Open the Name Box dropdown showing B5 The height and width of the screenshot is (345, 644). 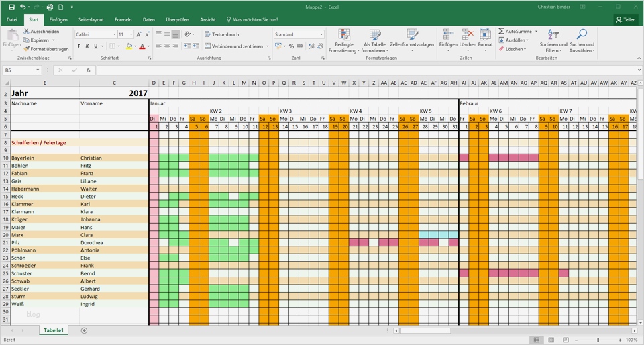(38, 70)
